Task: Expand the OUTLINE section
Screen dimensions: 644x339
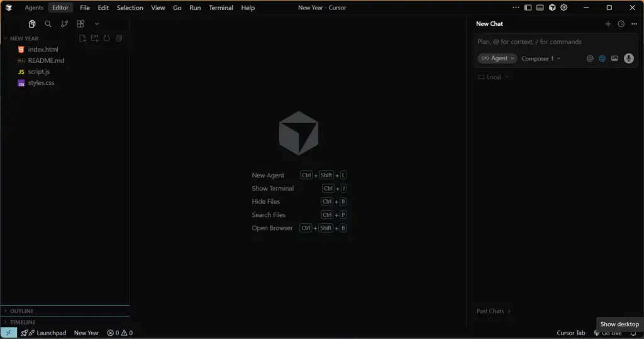Action: click(22, 311)
